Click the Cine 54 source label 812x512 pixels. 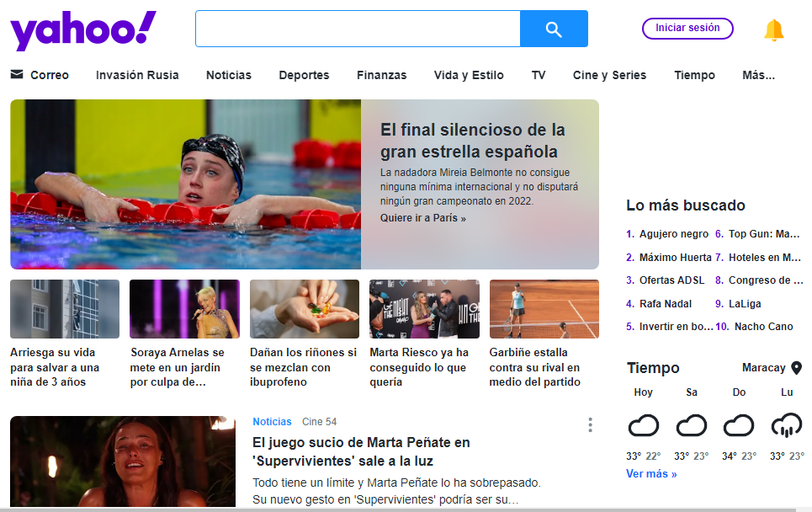click(320, 422)
